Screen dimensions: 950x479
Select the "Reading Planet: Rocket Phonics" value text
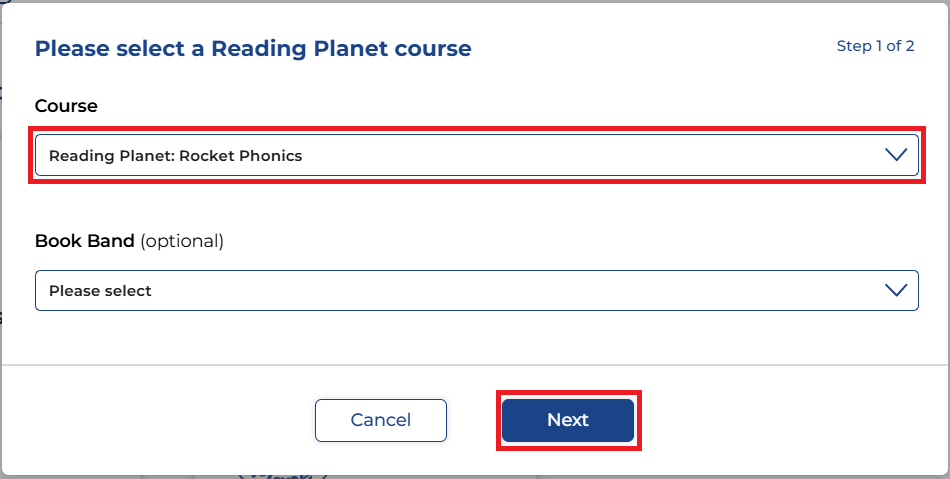tap(175, 156)
